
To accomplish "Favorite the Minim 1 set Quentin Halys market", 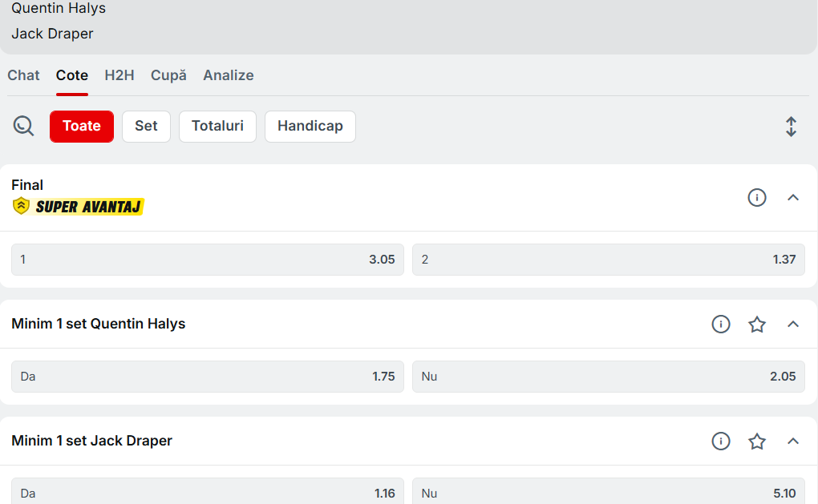I will click(757, 325).
